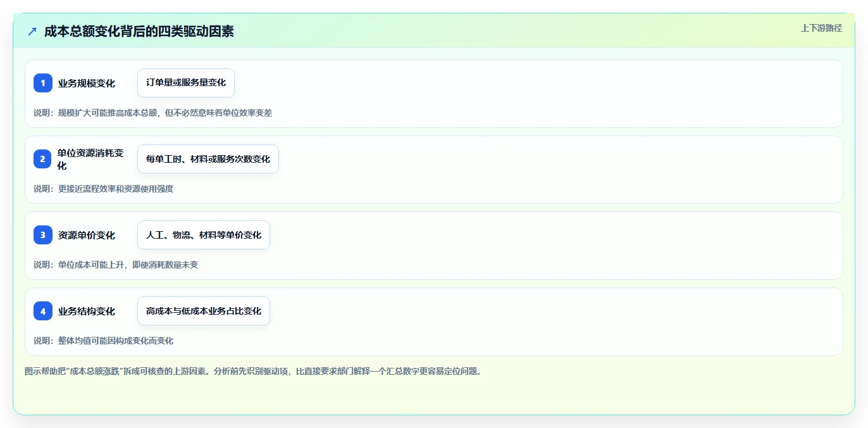Viewport: 868px width, 428px height.
Task: Click the 上下游路径 label in the header
Action: click(821, 28)
